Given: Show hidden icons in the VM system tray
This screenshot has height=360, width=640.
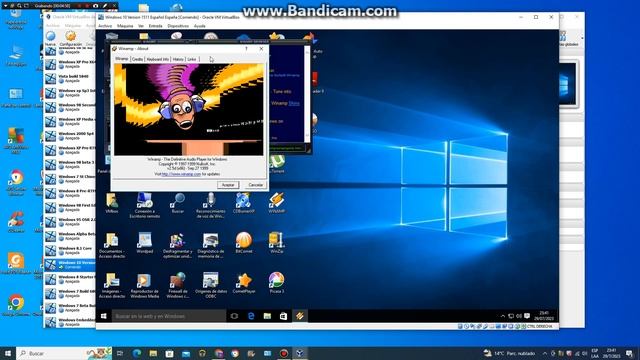Looking at the screenshot, I should pos(502,316).
